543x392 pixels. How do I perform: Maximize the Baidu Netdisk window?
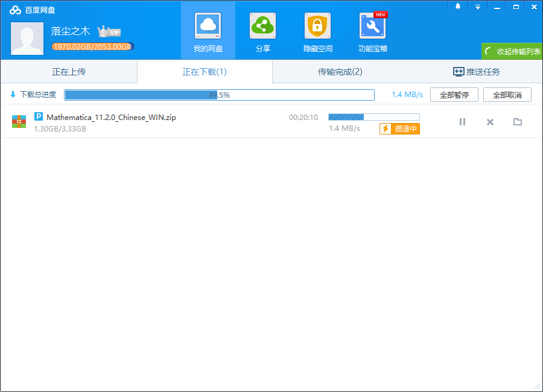tap(516, 7)
